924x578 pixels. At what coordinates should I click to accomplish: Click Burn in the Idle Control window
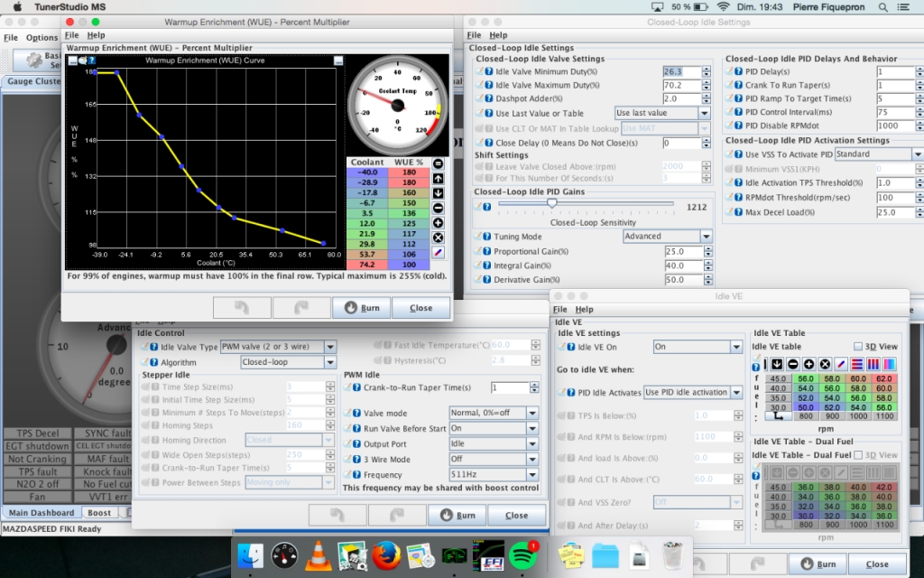coord(457,515)
